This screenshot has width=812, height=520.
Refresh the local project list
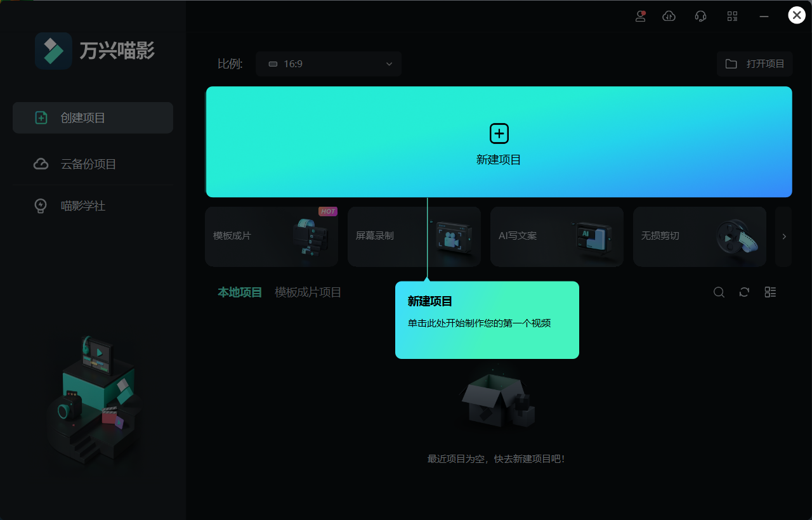click(x=743, y=292)
